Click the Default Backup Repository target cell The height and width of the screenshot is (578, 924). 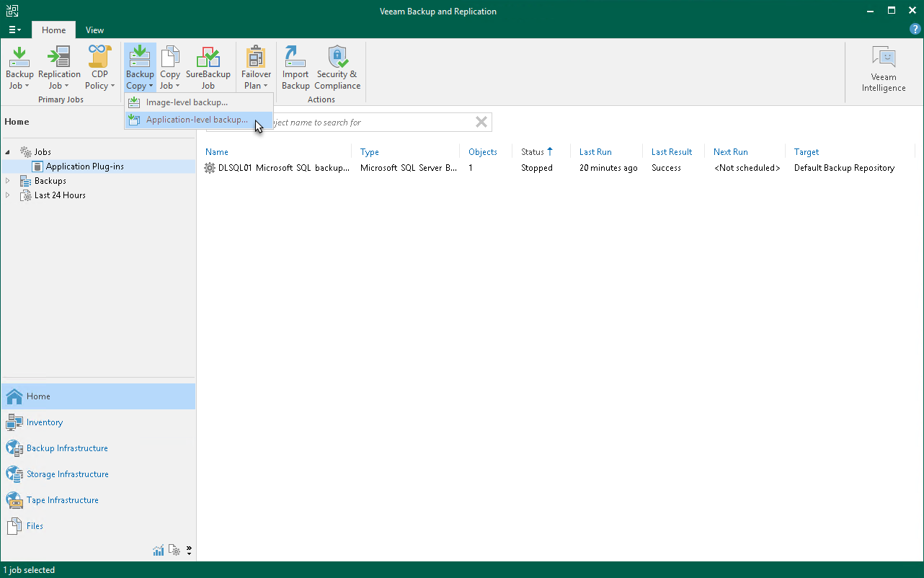coord(844,168)
